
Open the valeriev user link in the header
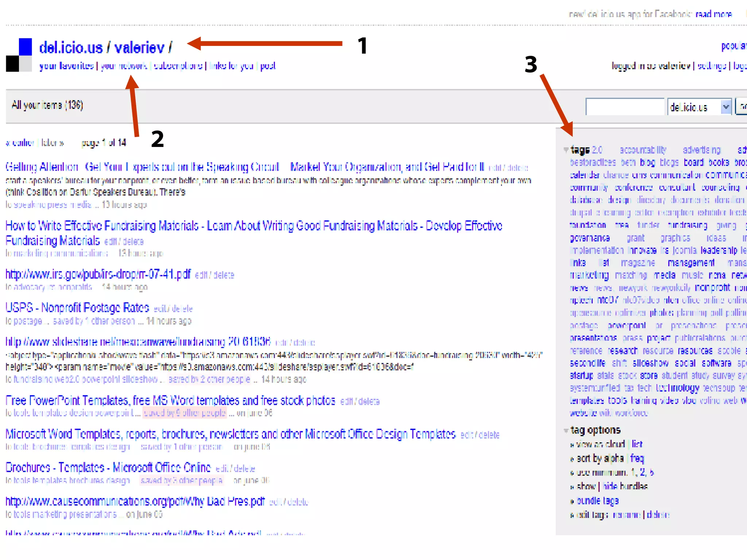pyautogui.click(x=139, y=48)
